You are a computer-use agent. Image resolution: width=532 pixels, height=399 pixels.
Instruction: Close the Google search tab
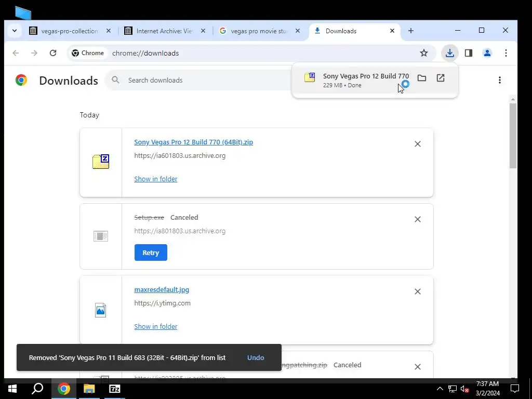pyautogui.click(x=298, y=31)
